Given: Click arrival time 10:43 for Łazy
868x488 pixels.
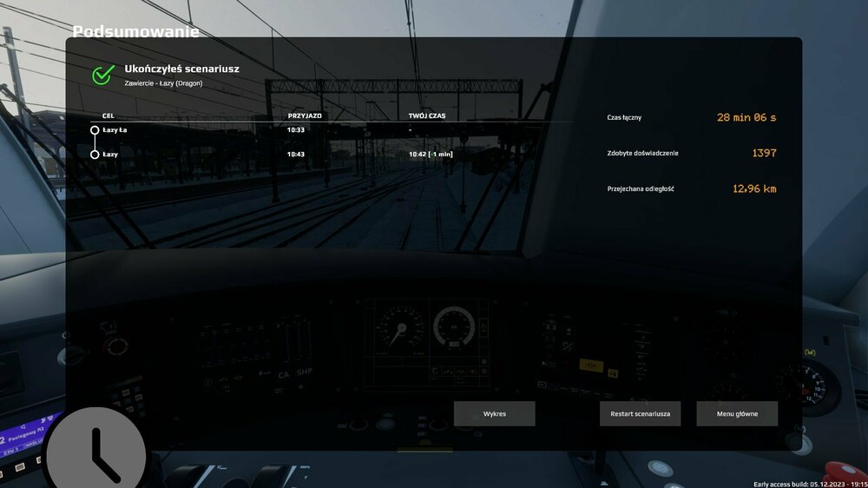Looking at the screenshot, I should tap(296, 154).
